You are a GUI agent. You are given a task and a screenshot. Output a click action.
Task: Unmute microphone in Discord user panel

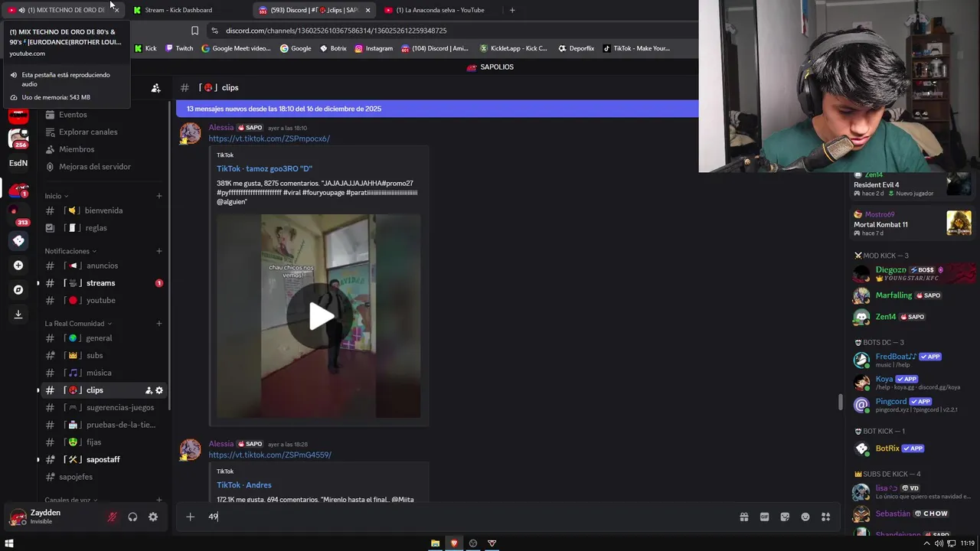tap(112, 517)
